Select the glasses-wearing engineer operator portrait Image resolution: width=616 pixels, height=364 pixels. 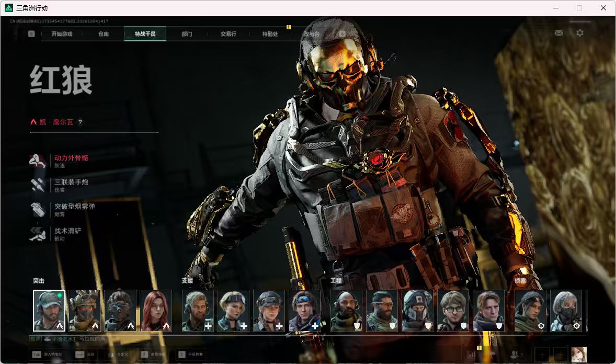click(x=453, y=311)
